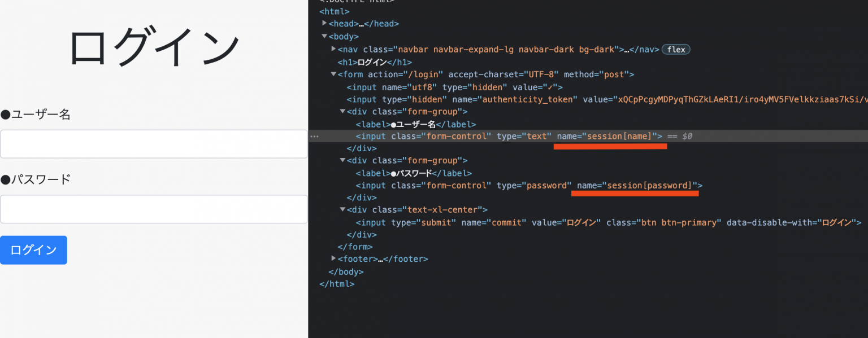Select the underlined session[name] attribute

click(610, 136)
